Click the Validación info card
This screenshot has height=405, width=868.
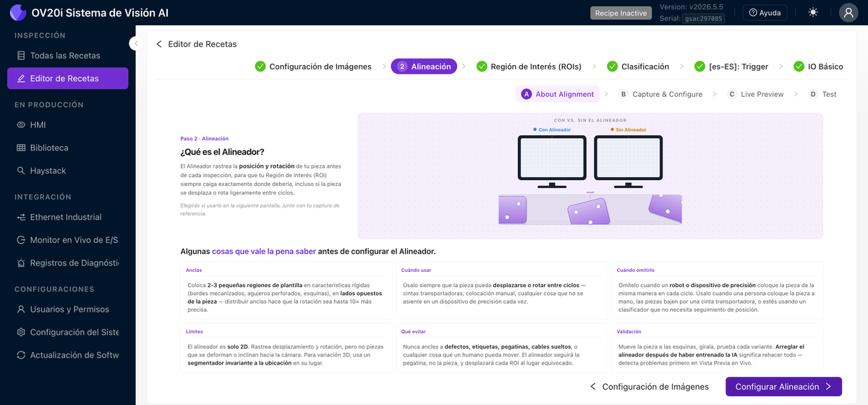click(716, 347)
